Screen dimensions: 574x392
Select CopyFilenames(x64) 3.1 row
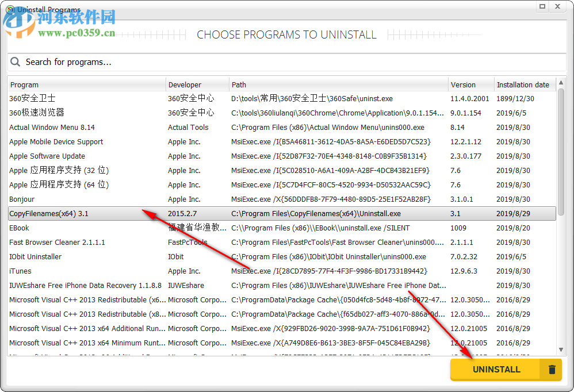point(282,214)
